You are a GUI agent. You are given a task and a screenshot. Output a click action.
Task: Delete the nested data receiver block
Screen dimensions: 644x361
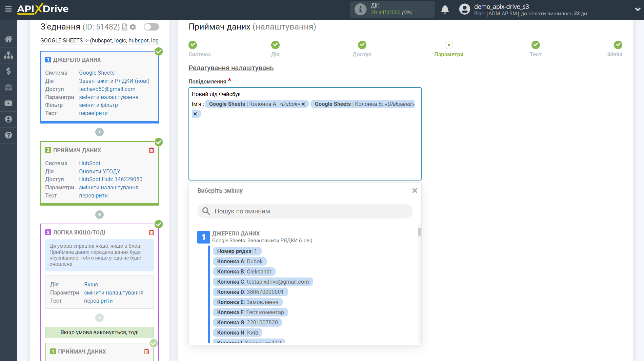pos(146,351)
